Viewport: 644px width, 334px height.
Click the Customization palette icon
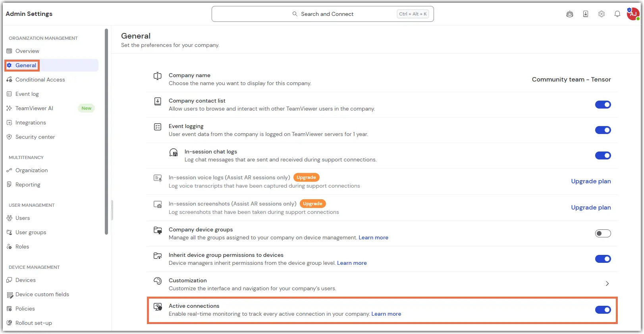pyautogui.click(x=158, y=281)
